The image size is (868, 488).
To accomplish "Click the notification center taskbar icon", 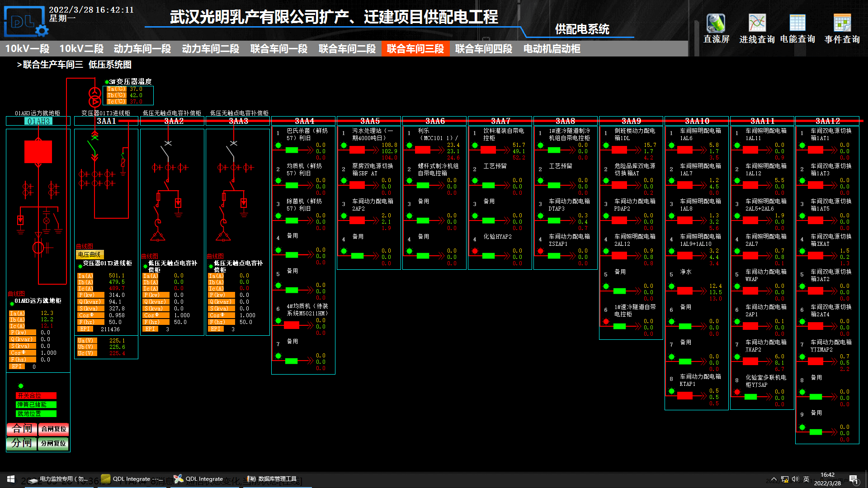I will 854,479.
